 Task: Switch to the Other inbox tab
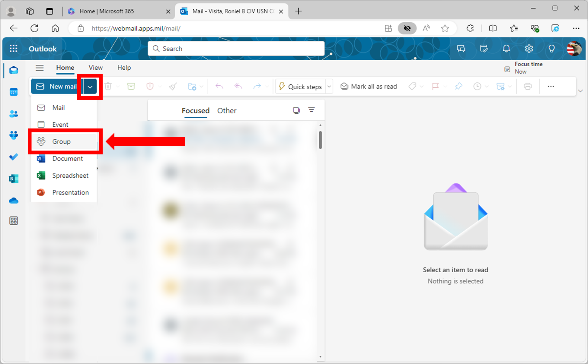tap(227, 110)
